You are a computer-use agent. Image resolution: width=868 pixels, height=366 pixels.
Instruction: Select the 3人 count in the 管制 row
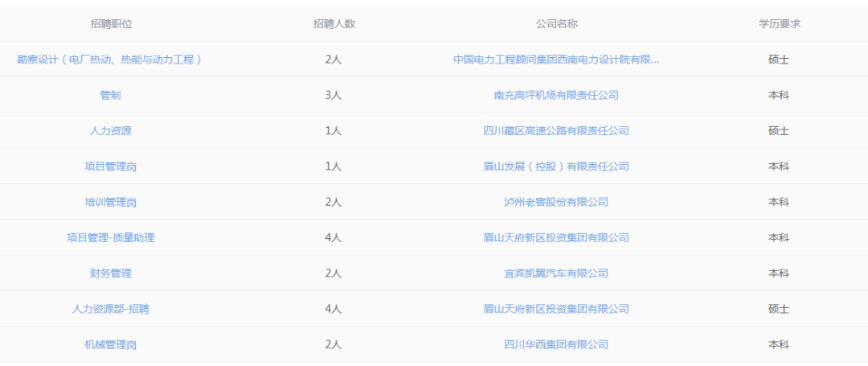tap(334, 95)
